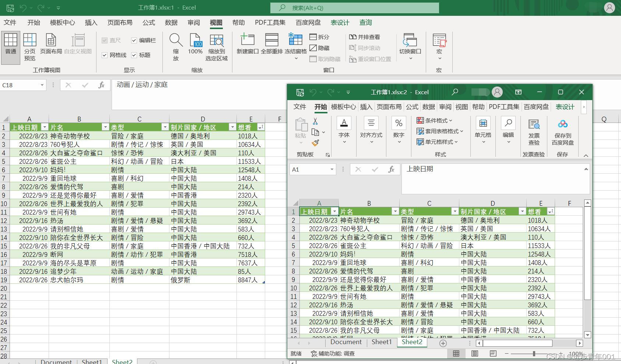Open 类型 filter dropdown in second window
This screenshot has width=621, height=364.
tap(455, 211)
